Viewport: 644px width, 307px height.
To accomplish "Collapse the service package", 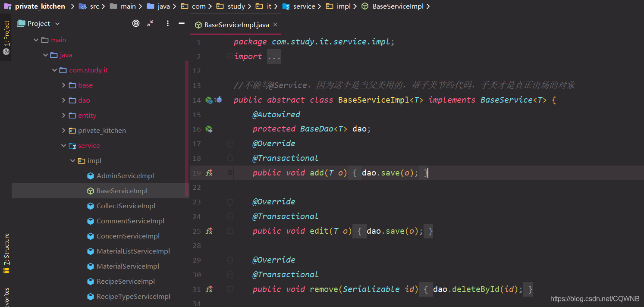I will 63,146.
